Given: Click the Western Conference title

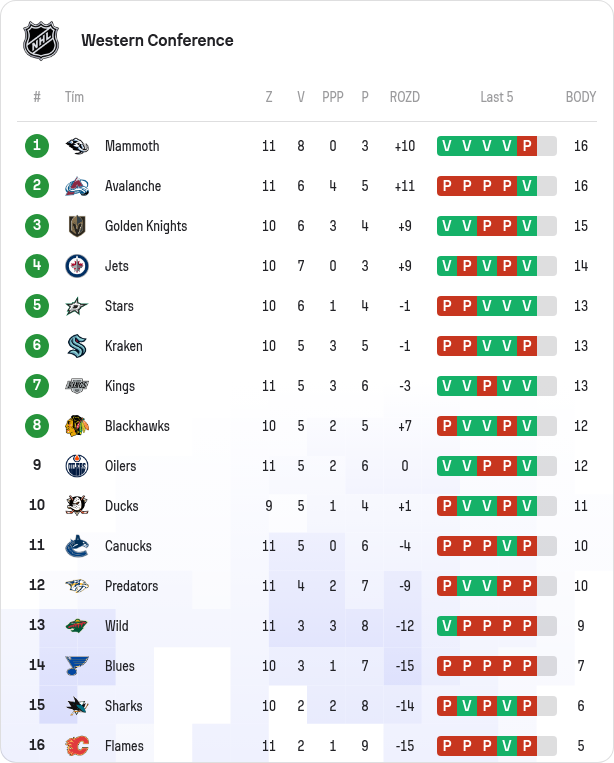Looking at the screenshot, I should tap(157, 41).
